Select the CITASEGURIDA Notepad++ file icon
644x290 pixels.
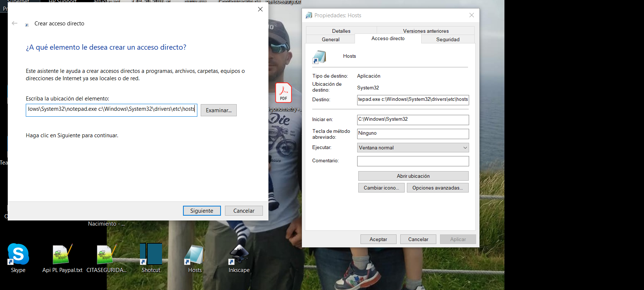pos(106,255)
